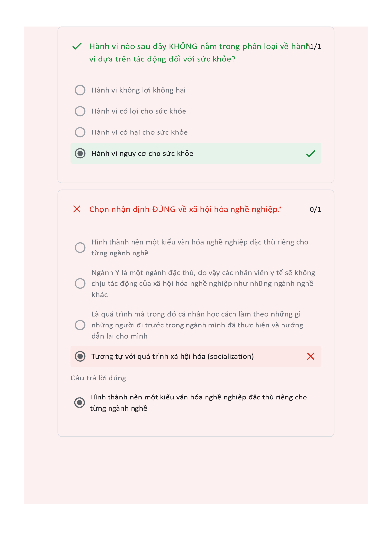Click the green checkmark beside the first question
Viewport: 392px width, 554px height.
click(x=77, y=46)
